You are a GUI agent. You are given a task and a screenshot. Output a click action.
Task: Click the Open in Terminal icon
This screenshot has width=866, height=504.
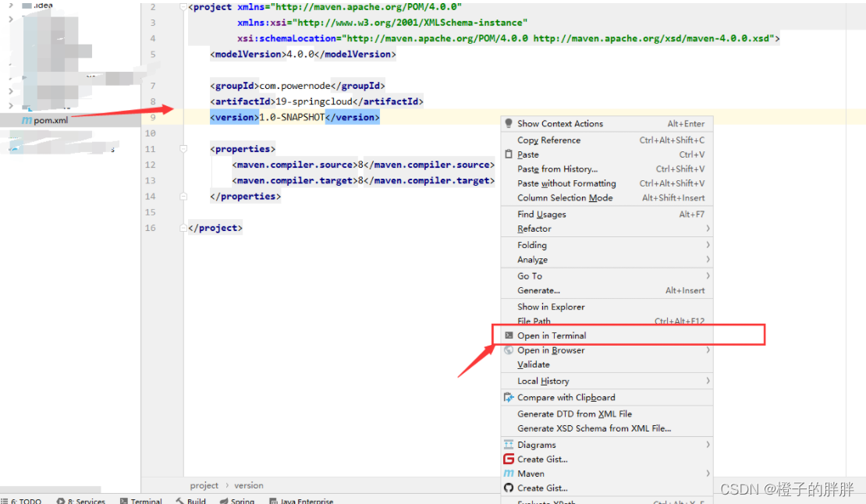(x=509, y=335)
